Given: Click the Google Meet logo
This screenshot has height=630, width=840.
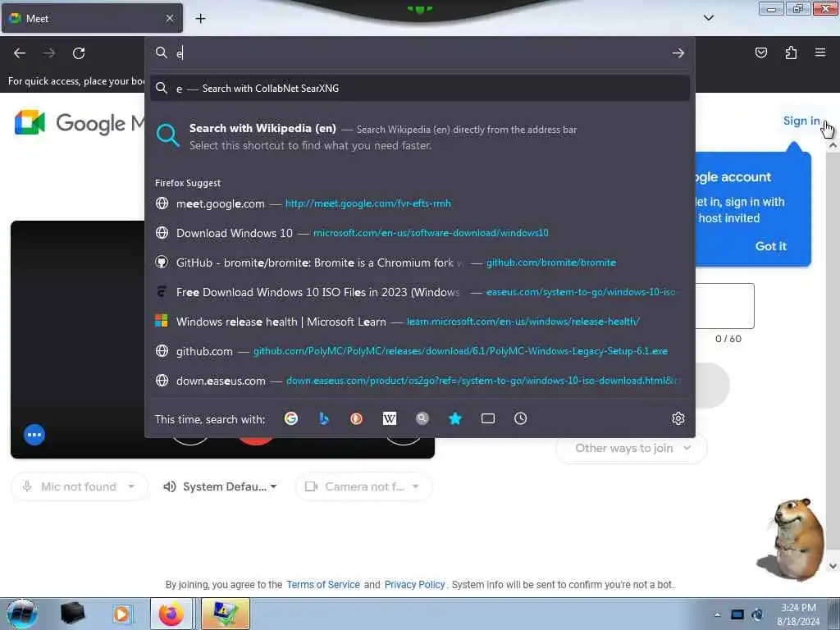Looking at the screenshot, I should [80, 123].
